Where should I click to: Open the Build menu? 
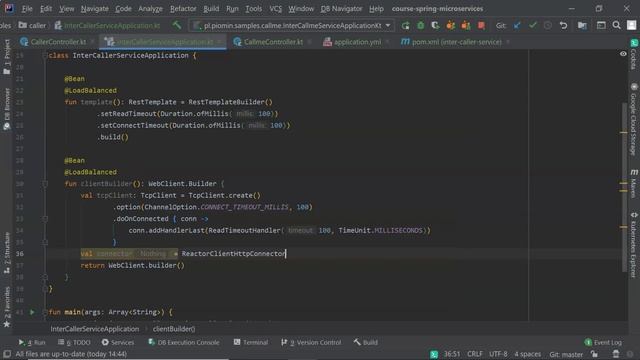211,9
